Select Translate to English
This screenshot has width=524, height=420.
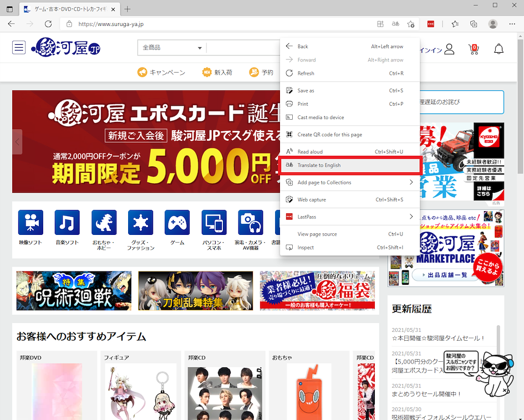click(x=350, y=165)
